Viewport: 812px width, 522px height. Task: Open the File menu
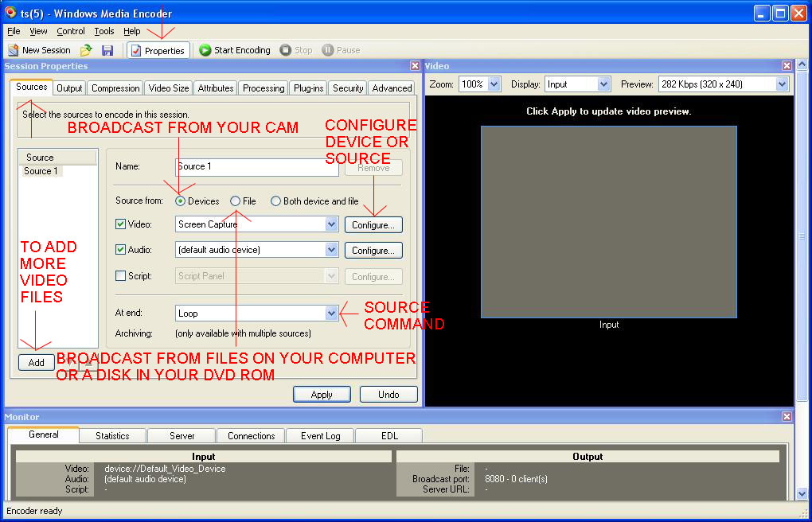14,31
